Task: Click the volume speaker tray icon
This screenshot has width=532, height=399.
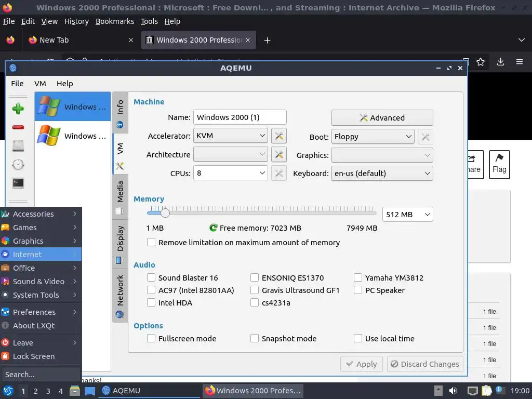Action: pyautogui.click(x=453, y=391)
